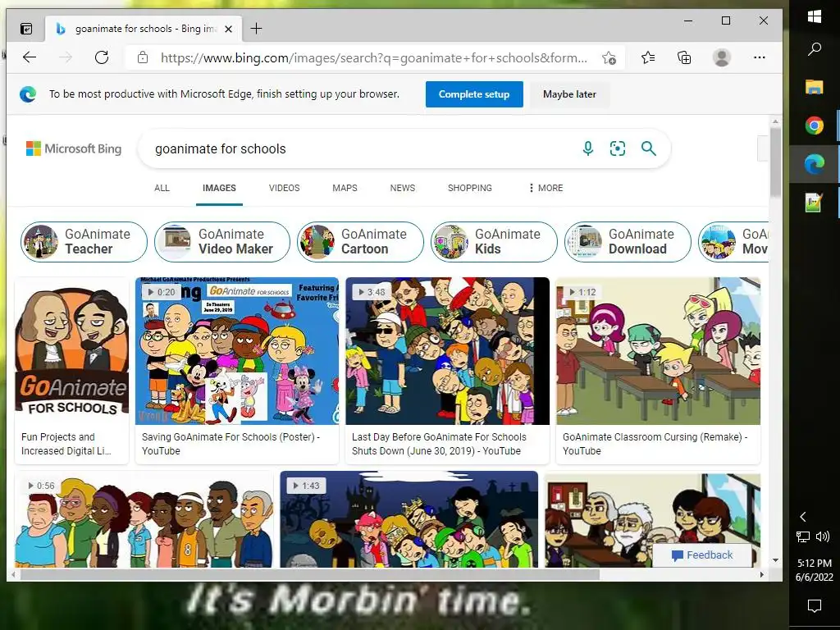Open the Feedback button

point(702,555)
